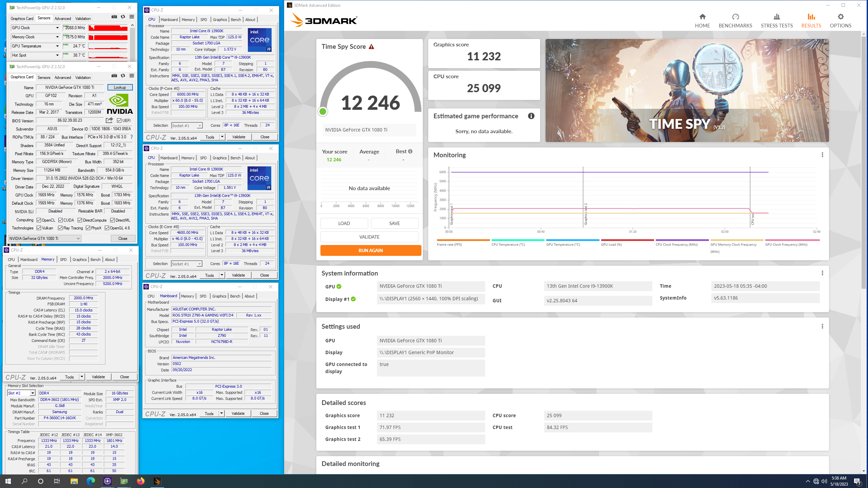Viewport: 868px width, 488px height.
Task: Open System information three-dot menu
Action: click(822, 273)
